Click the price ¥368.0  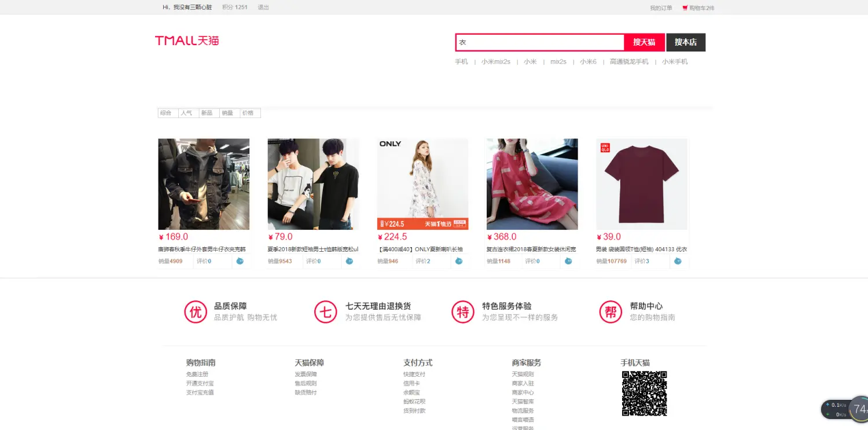(502, 237)
